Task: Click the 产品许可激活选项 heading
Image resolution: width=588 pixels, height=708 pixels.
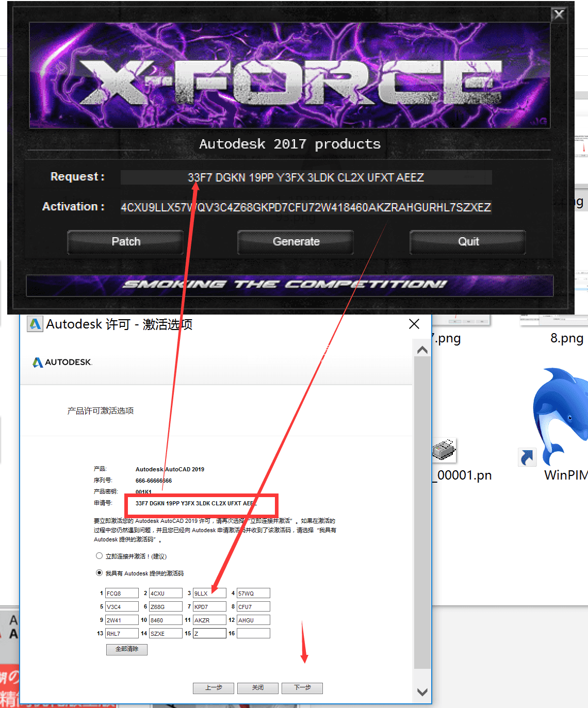Action: [x=101, y=411]
